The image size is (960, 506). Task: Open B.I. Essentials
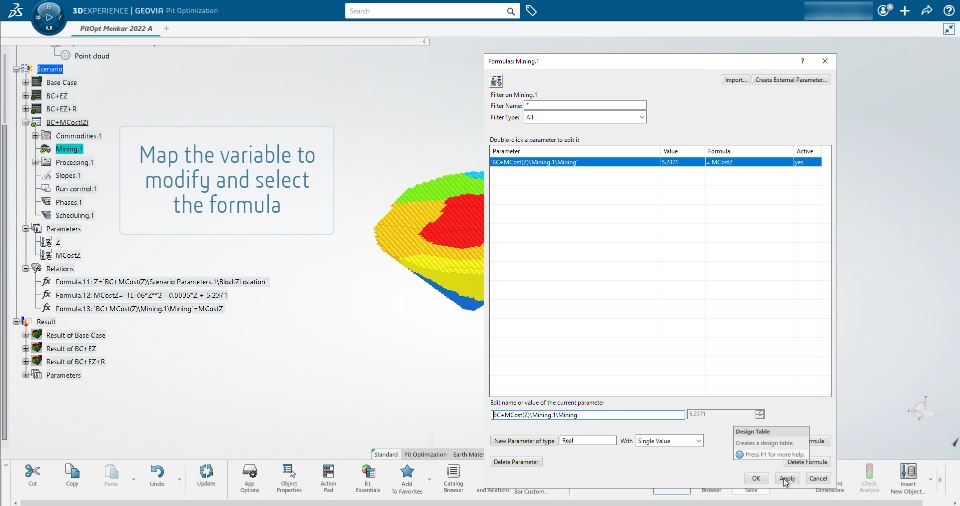[368, 478]
